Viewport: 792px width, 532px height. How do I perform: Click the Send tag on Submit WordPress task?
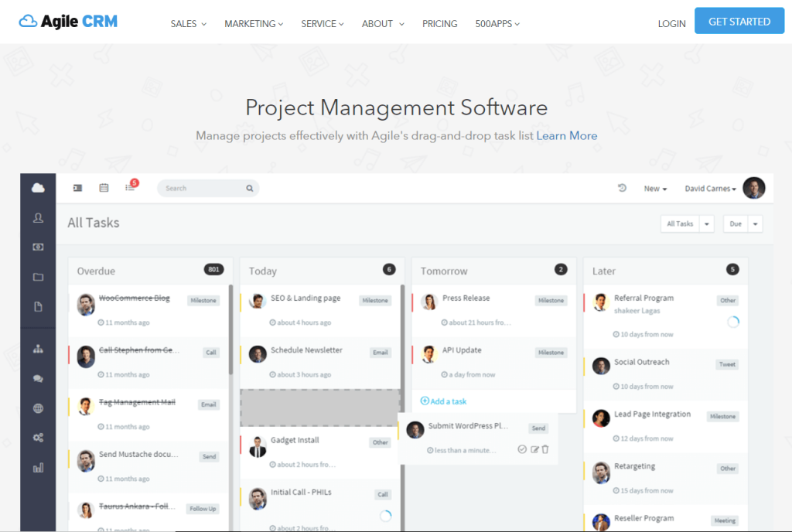pos(538,428)
